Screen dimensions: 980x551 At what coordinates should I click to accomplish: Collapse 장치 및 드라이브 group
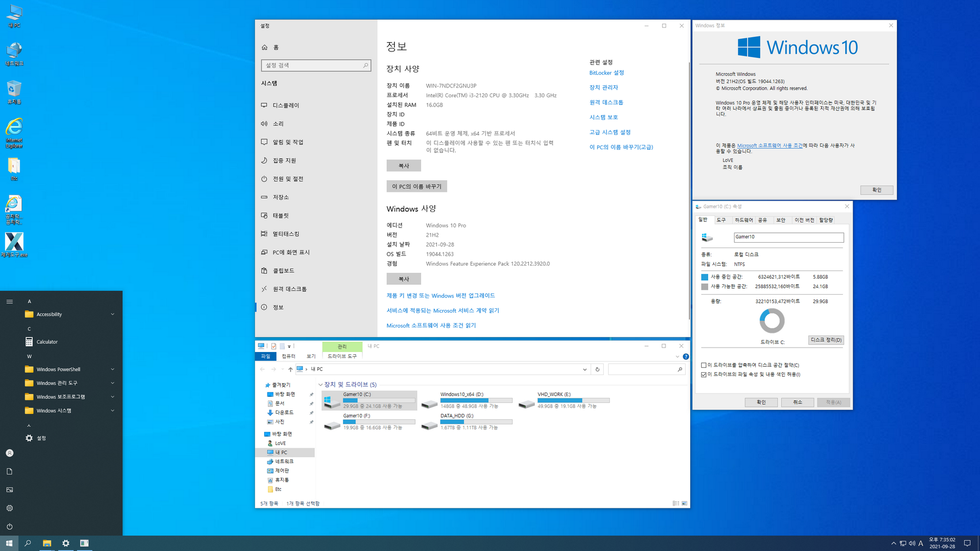(x=320, y=385)
